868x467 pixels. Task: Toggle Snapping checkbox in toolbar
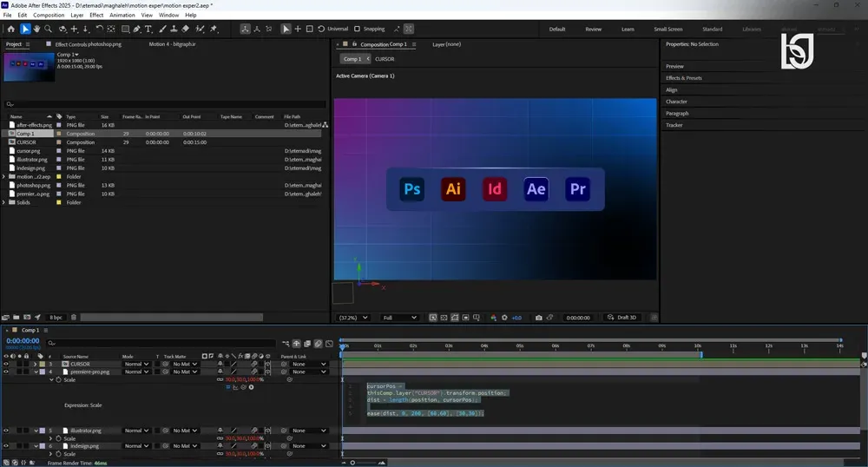[357, 29]
